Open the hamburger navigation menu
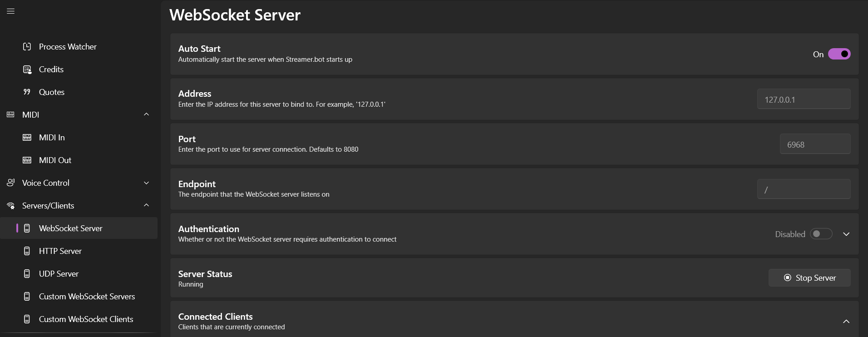 pos(11,11)
